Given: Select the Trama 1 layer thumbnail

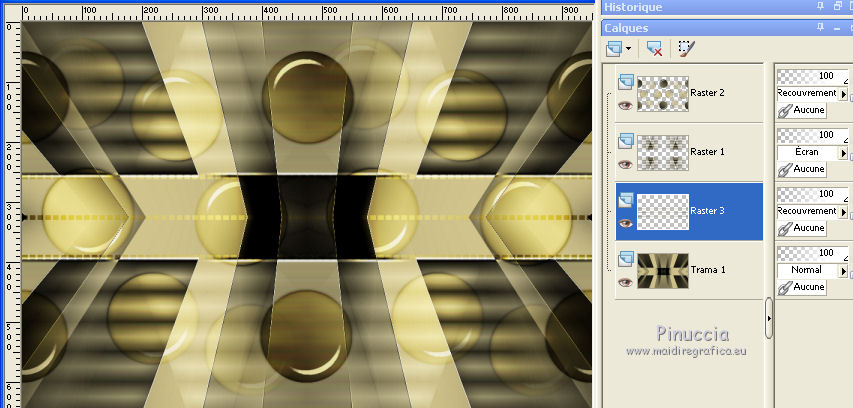Looking at the screenshot, I should point(663,270).
